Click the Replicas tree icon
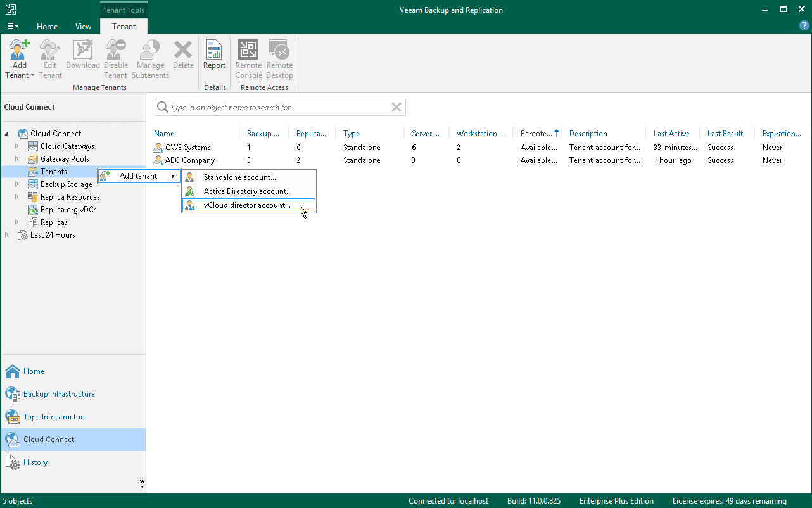 point(33,222)
